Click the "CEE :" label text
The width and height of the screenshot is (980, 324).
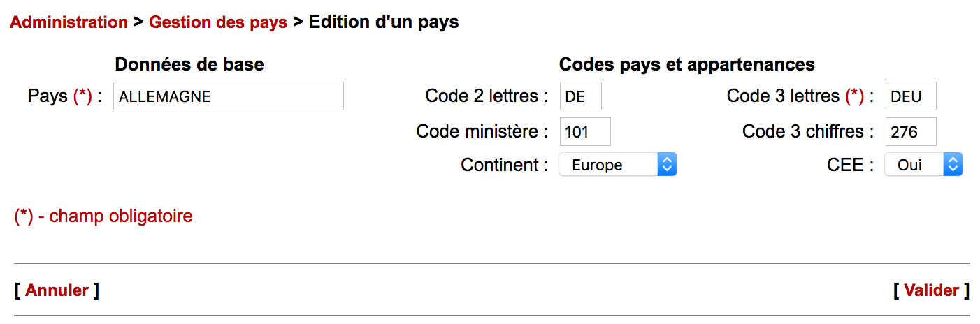(x=850, y=165)
